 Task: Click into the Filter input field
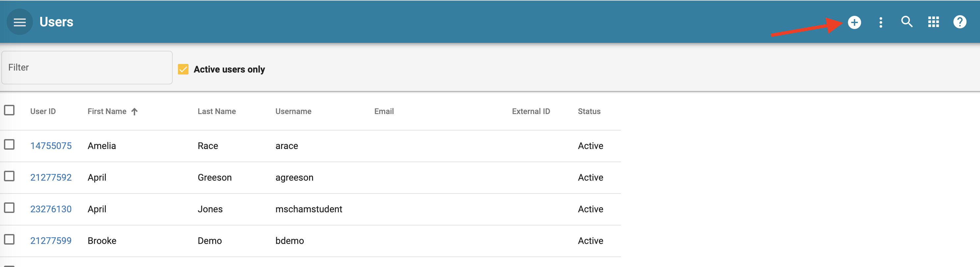(x=87, y=68)
